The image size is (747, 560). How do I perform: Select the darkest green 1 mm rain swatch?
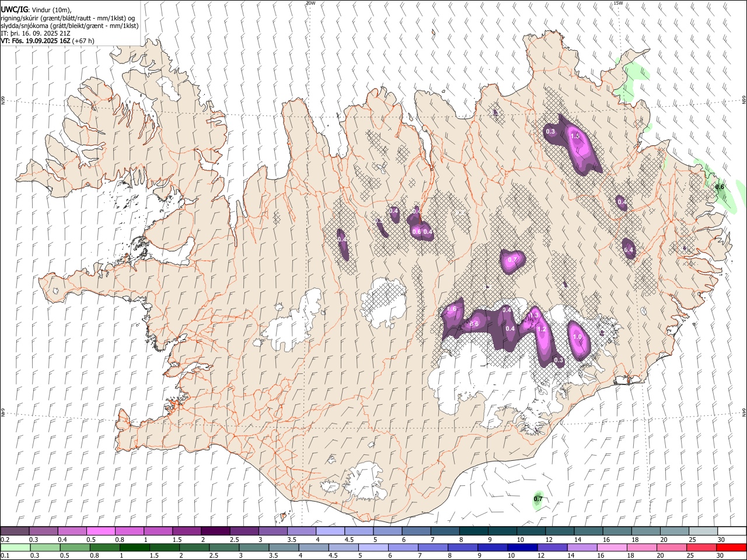(x=134, y=547)
